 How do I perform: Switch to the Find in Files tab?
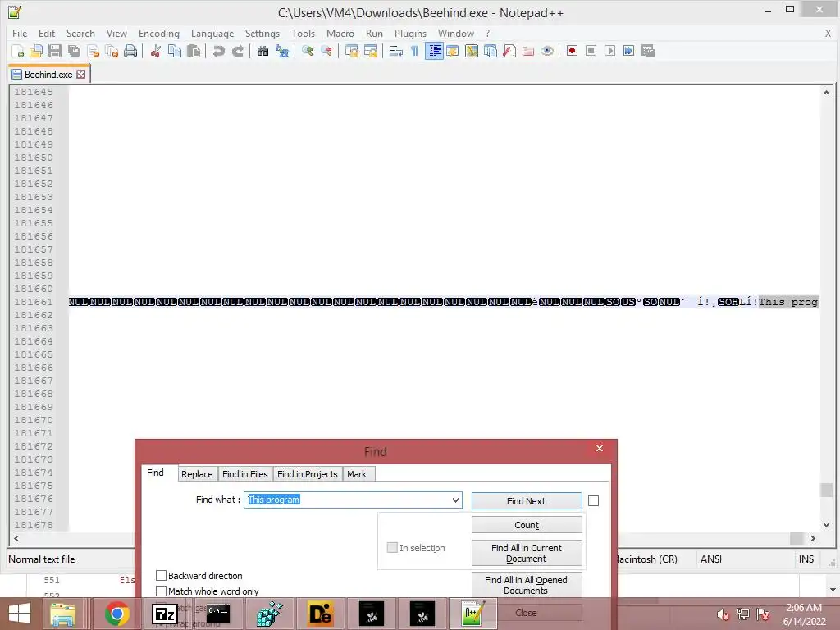point(244,474)
